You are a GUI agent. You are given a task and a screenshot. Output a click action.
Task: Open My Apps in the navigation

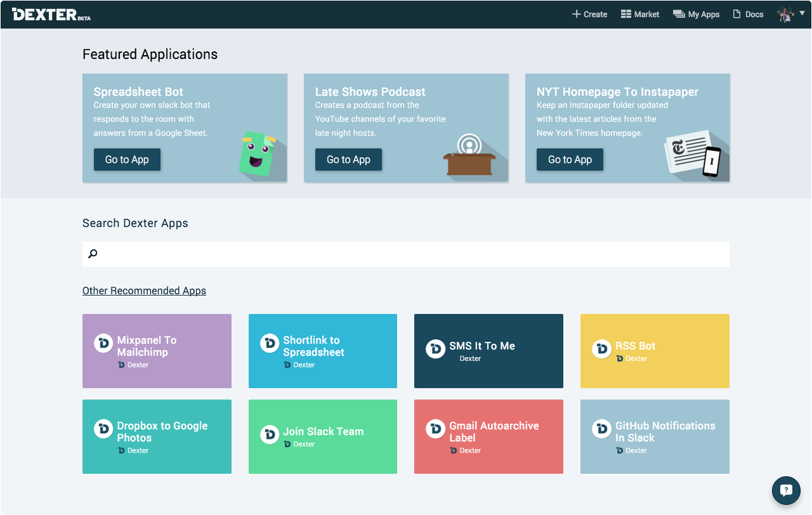tap(696, 14)
